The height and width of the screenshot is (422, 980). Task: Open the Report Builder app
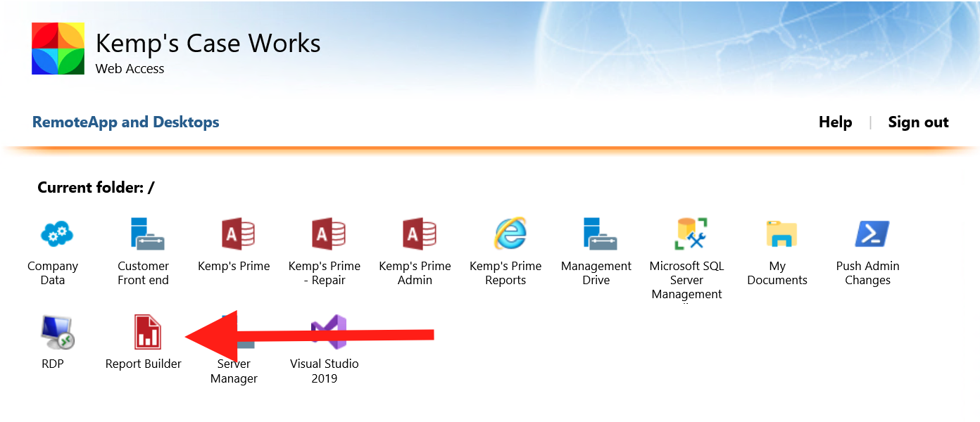pyautogui.click(x=144, y=333)
